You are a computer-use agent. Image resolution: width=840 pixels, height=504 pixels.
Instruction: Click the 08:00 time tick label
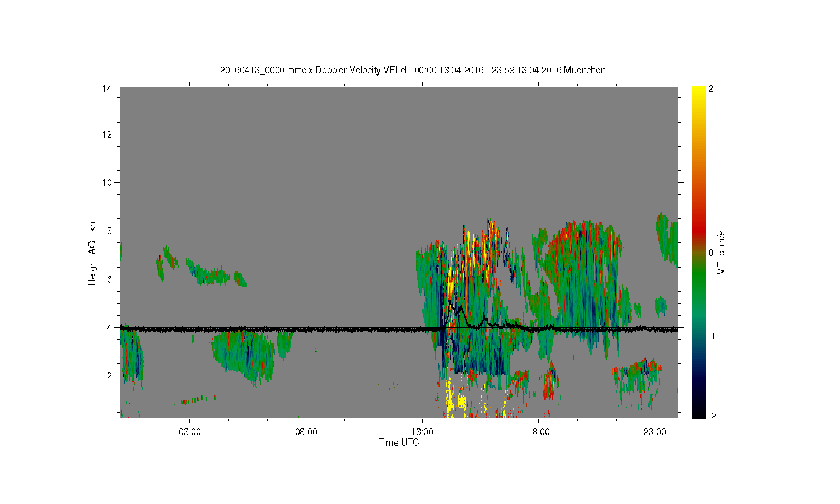point(306,432)
